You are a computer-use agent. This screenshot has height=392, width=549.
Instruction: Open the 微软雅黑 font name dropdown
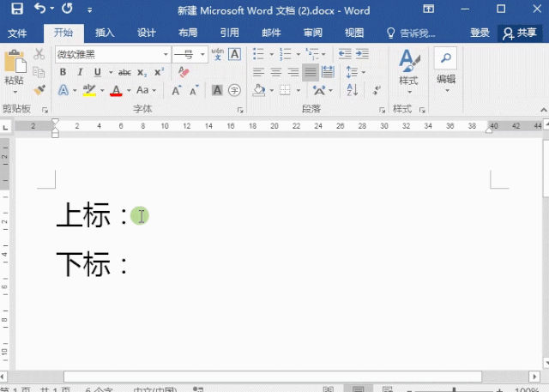click(x=166, y=55)
